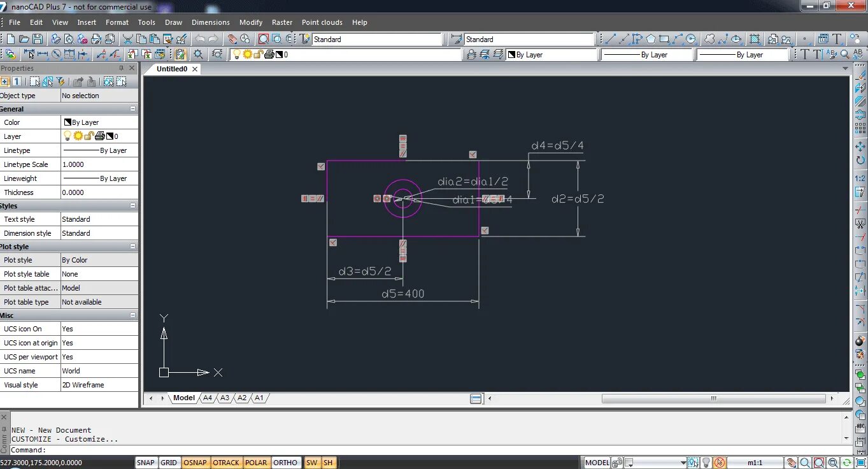868x469 pixels.
Task: Switch to the A4 layout tab
Action: [x=208, y=398]
